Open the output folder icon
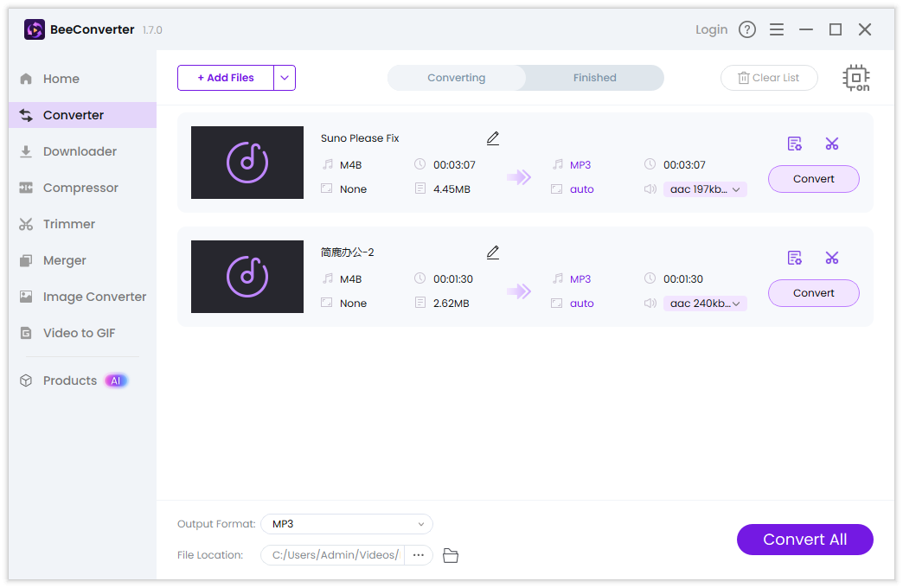The image size is (903, 588). (x=451, y=555)
